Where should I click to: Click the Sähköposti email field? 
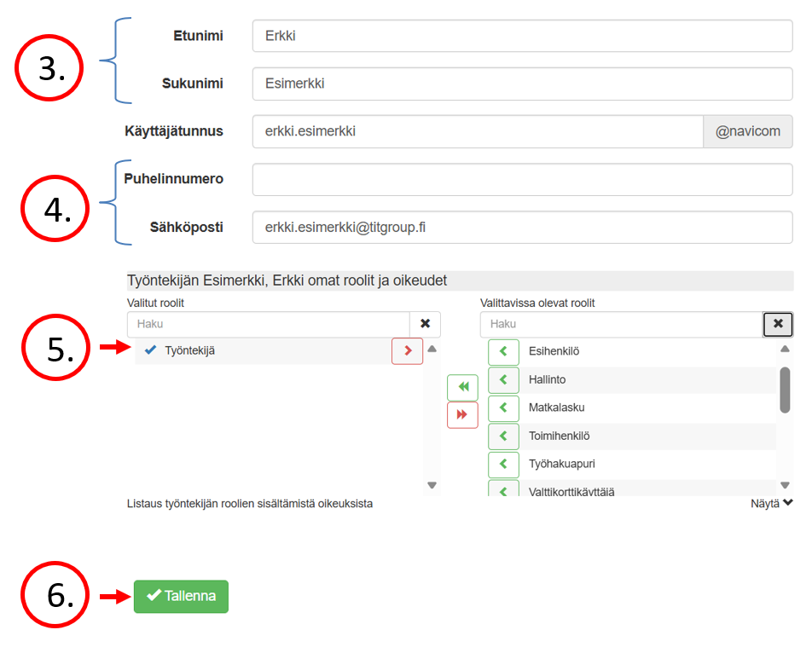coord(522,228)
